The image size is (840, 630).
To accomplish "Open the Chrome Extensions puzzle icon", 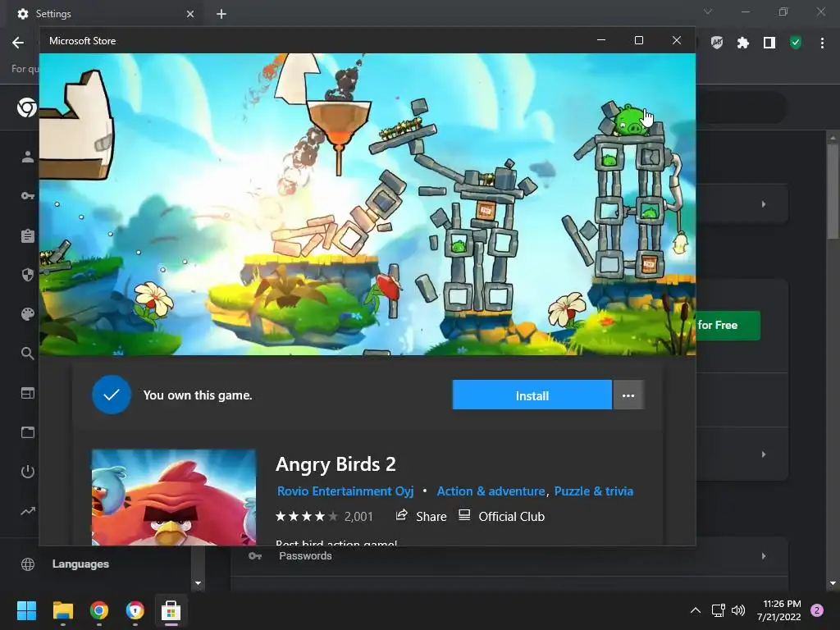I will tap(743, 43).
